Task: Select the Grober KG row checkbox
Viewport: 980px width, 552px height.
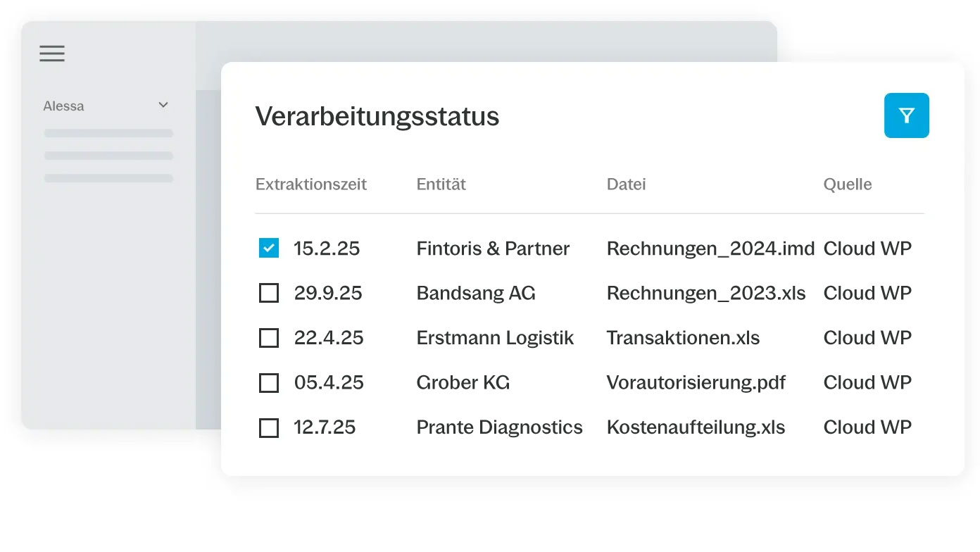Action: [269, 383]
